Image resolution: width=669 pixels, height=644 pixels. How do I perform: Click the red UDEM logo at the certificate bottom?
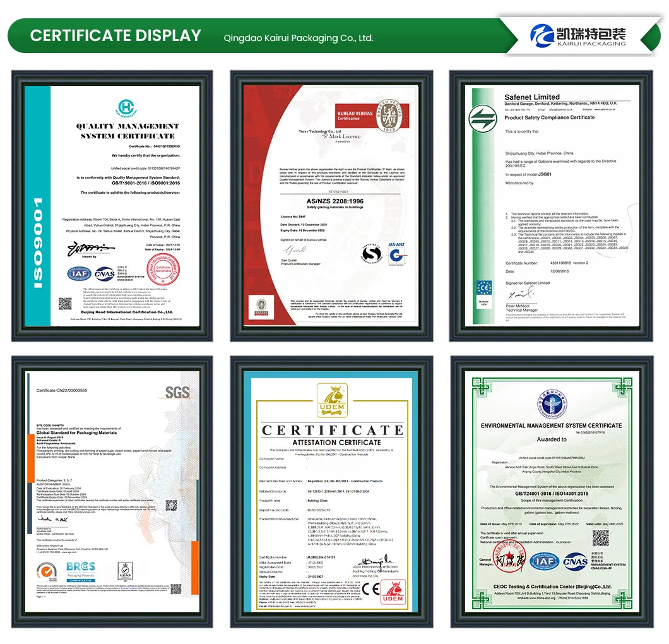tap(393, 592)
